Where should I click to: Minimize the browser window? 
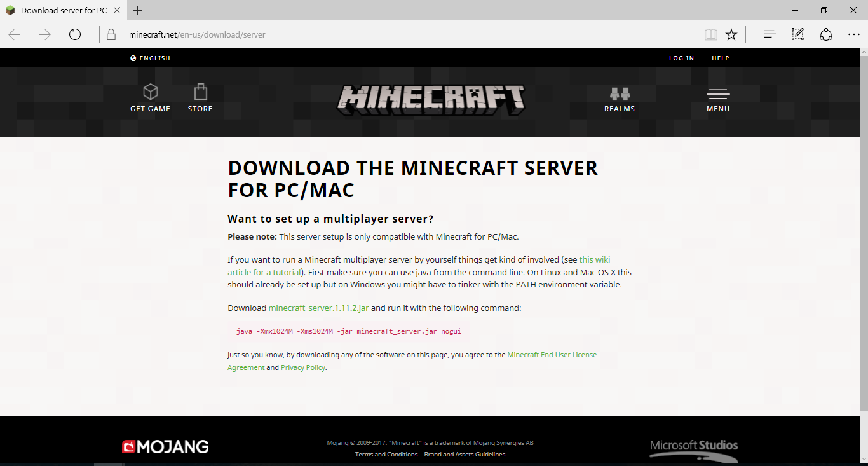[795, 10]
